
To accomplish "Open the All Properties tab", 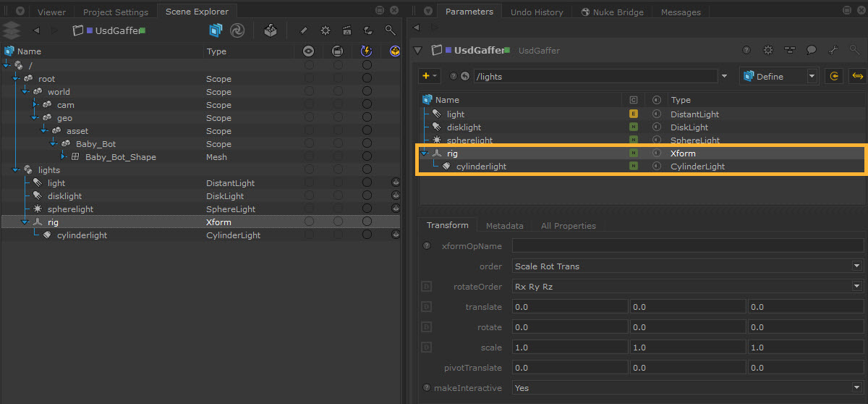I will (568, 226).
